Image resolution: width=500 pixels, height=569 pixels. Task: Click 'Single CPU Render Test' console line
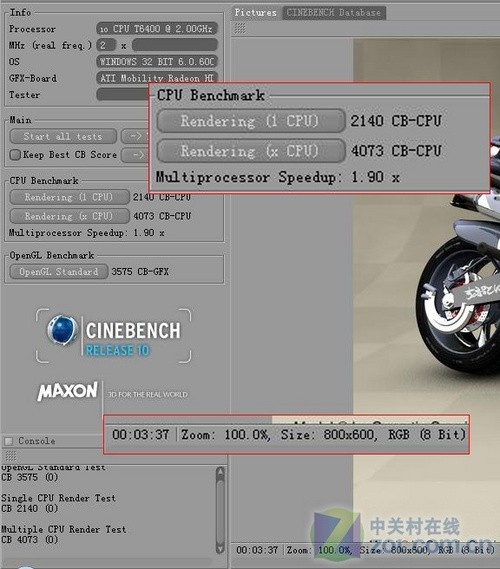(x=58, y=498)
